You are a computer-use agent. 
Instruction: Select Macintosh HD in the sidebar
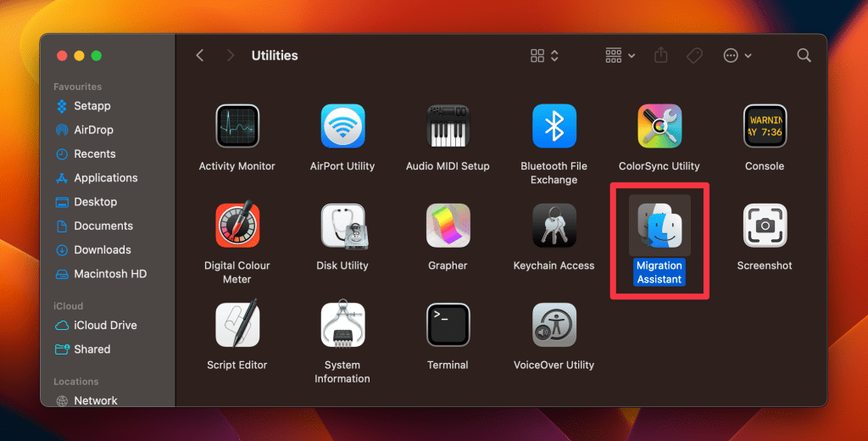coord(101,274)
